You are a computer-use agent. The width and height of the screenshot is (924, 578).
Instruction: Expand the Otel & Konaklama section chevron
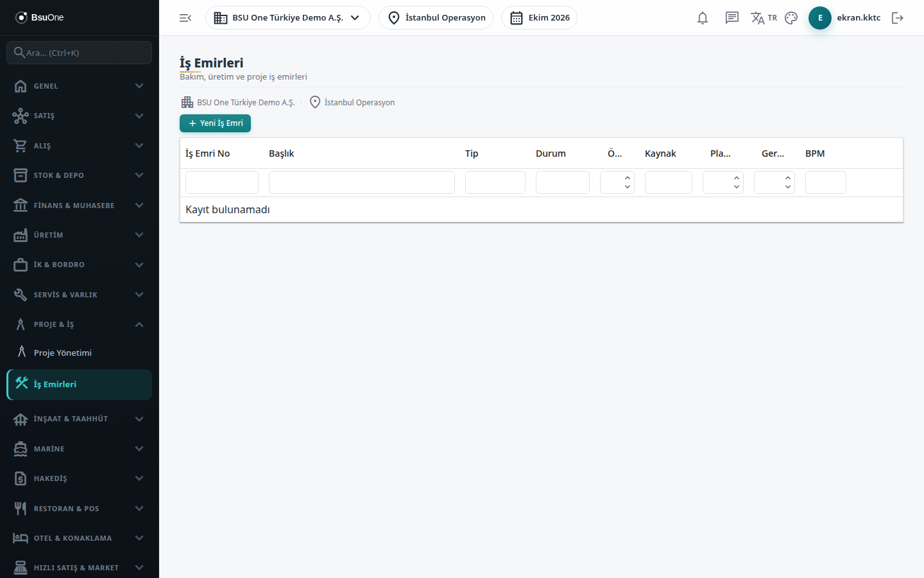tap(139, 538)
